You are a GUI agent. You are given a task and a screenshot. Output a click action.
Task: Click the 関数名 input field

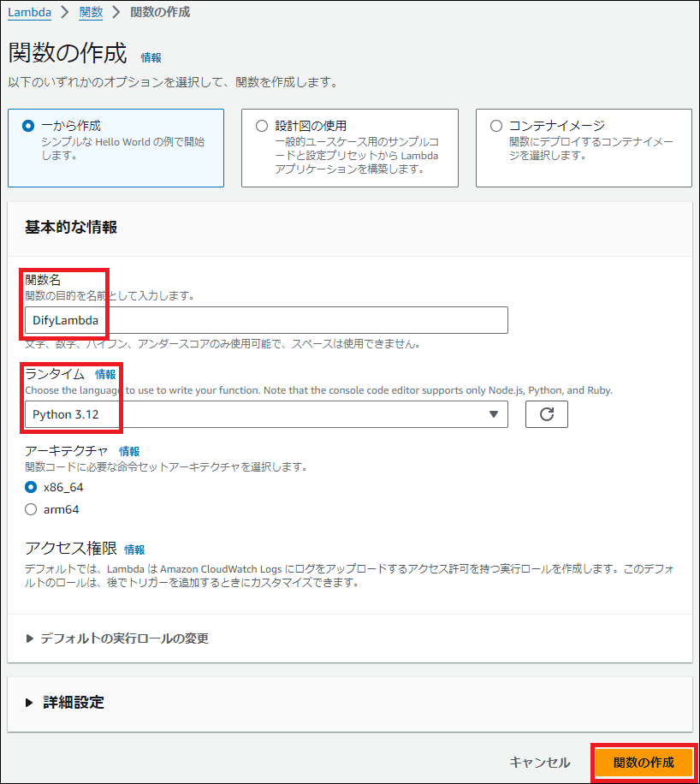265,320
